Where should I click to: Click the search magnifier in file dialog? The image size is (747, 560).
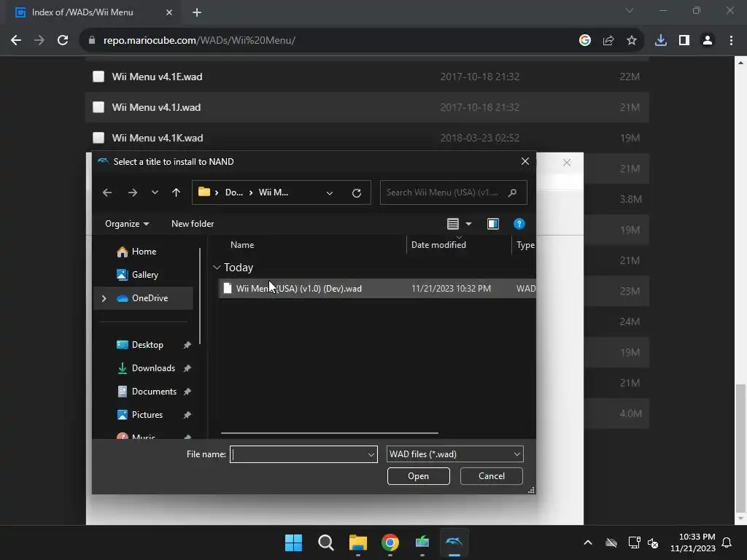513,192
